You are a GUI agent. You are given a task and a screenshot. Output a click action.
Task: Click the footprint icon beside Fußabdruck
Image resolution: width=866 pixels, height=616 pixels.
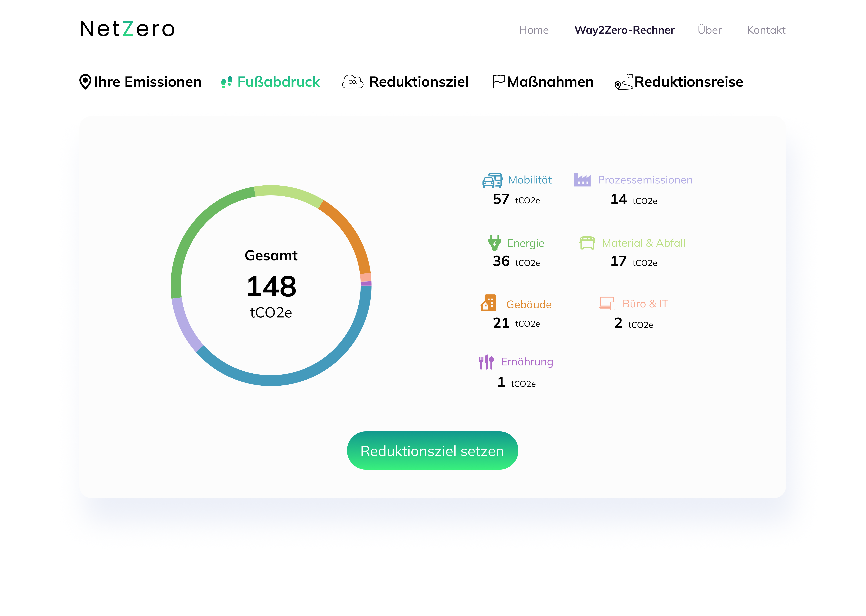(227, 82)
